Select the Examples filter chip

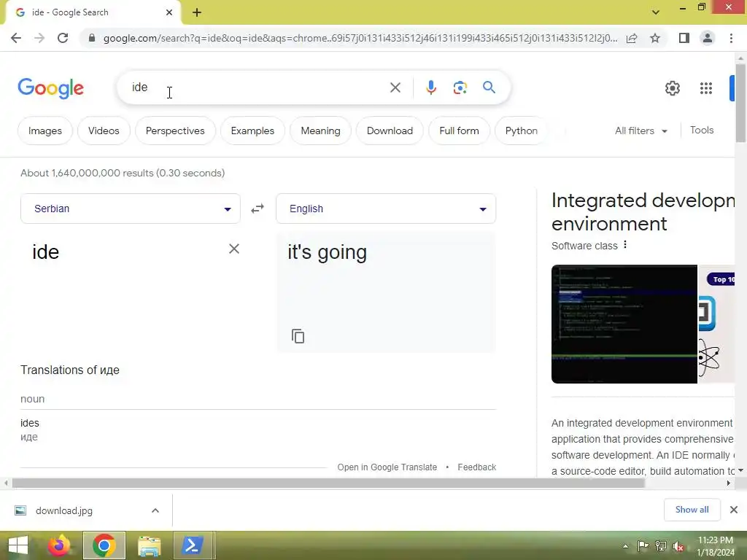click(x=252, y=131)
